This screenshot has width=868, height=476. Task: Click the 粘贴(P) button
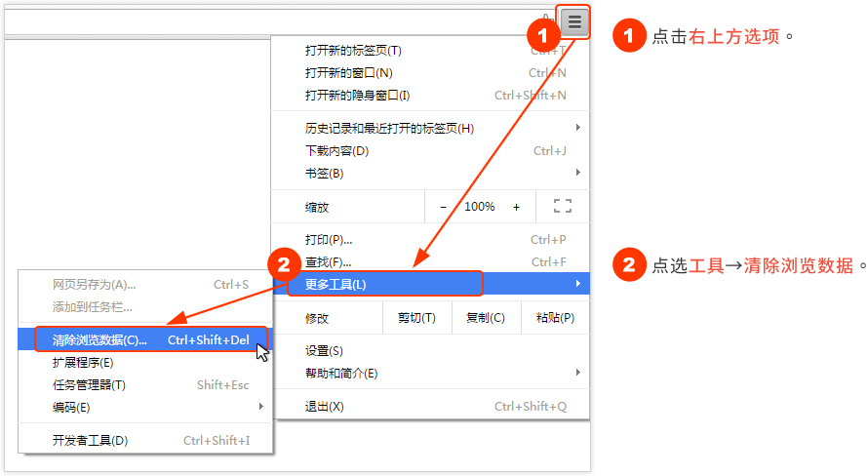pos(555,318)
